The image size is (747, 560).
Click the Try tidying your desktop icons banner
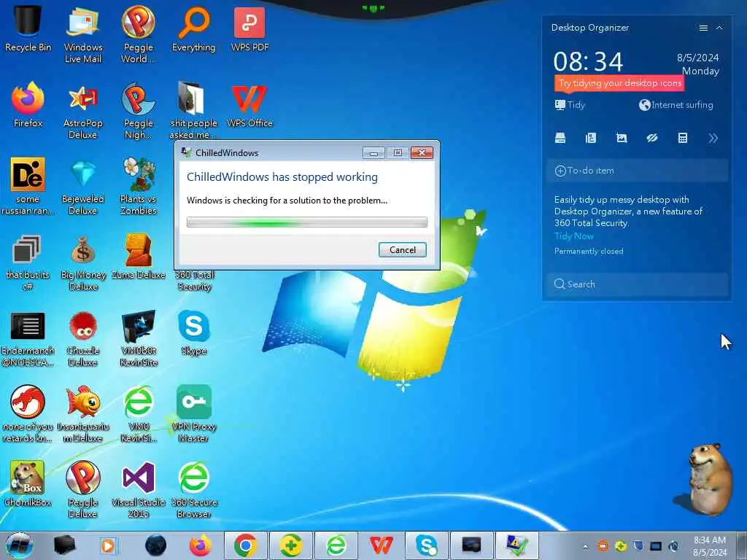point(619,83)
